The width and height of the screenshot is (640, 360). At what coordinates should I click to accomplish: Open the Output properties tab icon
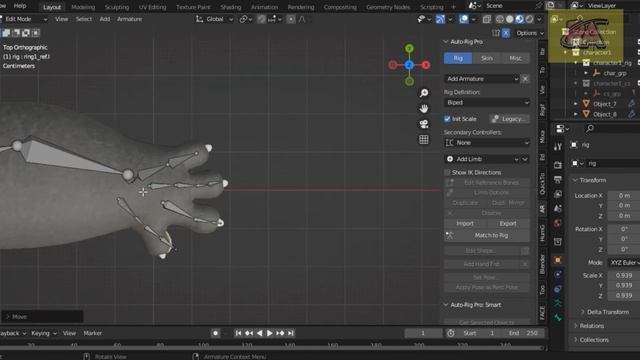tap(558, 179)
